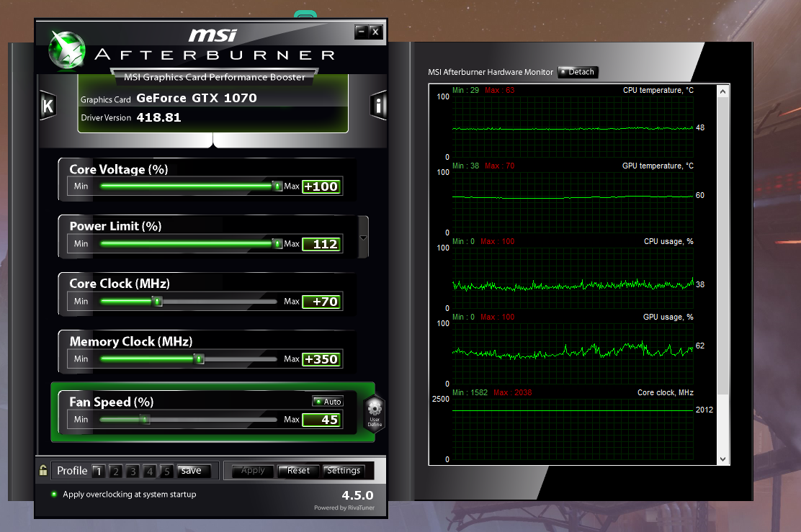
Task: Click the MSI Afterburner Hardware Monitor title
Action: pos(491,72)
